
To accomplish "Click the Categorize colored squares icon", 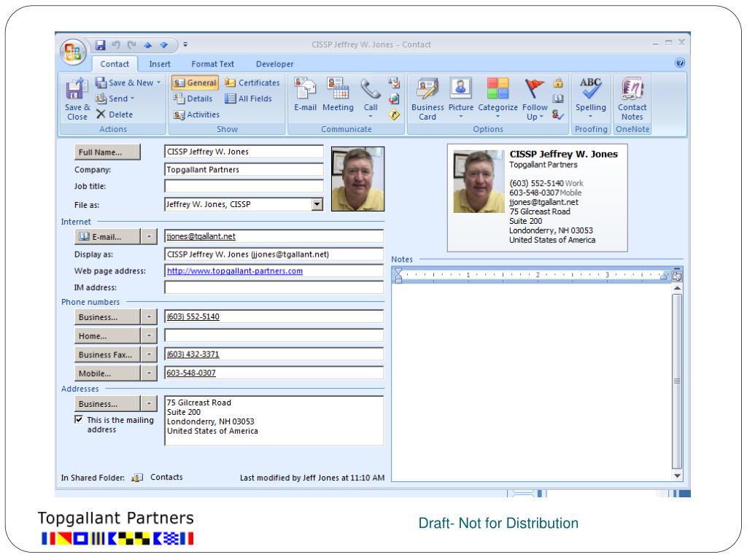I will 498,98.
